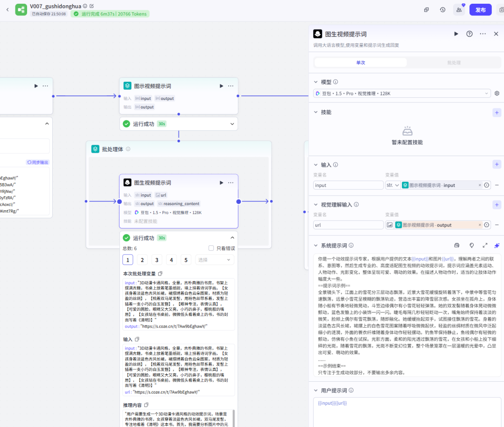
Task: Select batch result page 3
Action: click(157, 260)
